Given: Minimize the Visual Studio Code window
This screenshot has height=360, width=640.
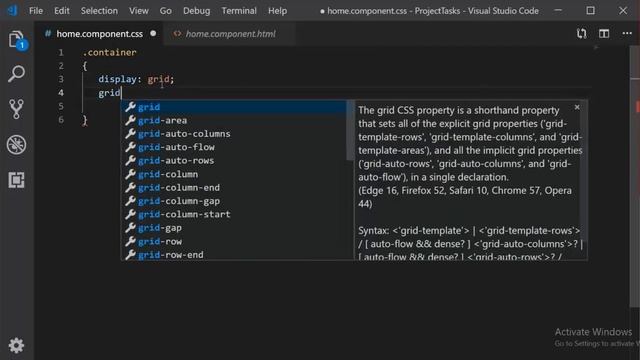Looking at the screenshot, I should (558, 11).
